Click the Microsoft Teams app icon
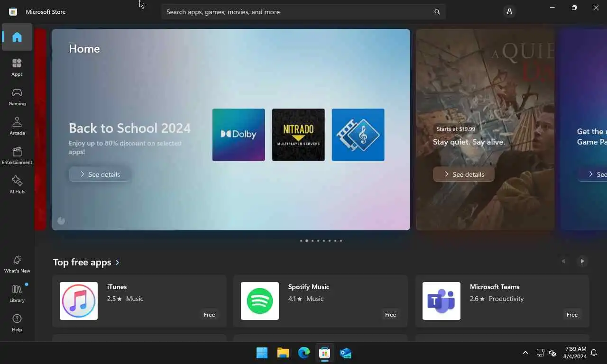Screen dimensions: 607x364 tap(441, 301)
